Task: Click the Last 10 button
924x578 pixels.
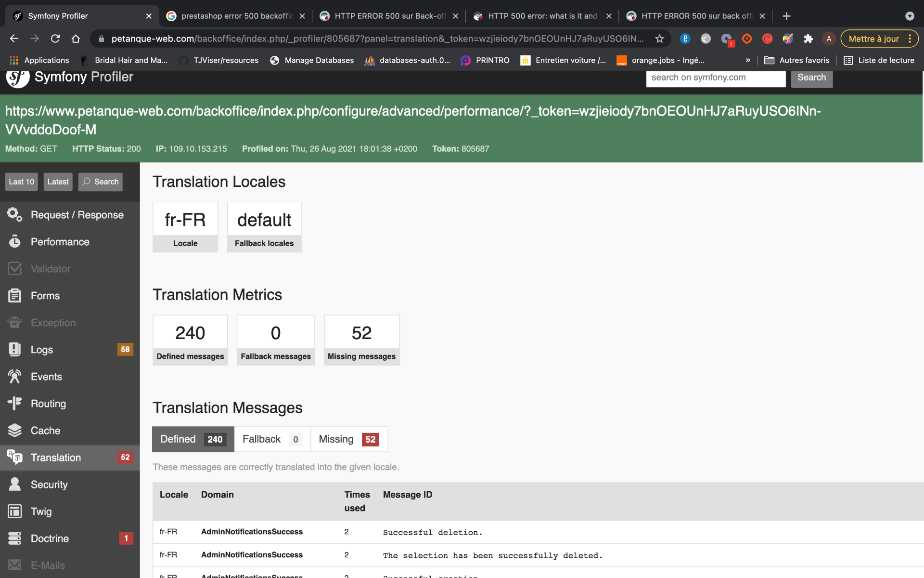Action: coord(22,182)
